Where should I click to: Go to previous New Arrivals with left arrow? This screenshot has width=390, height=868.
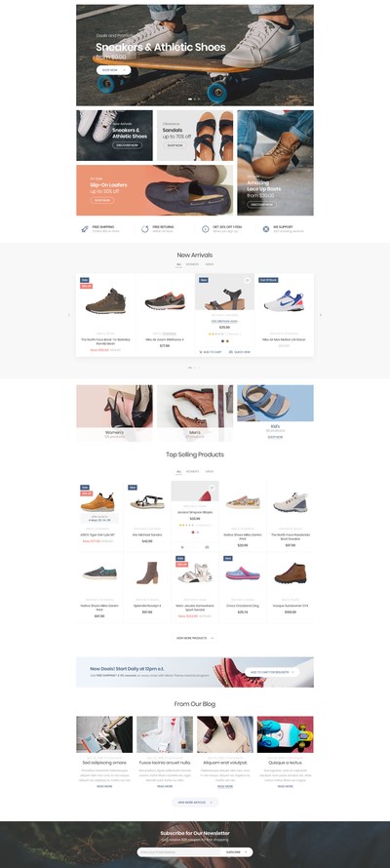pos(69,315)
